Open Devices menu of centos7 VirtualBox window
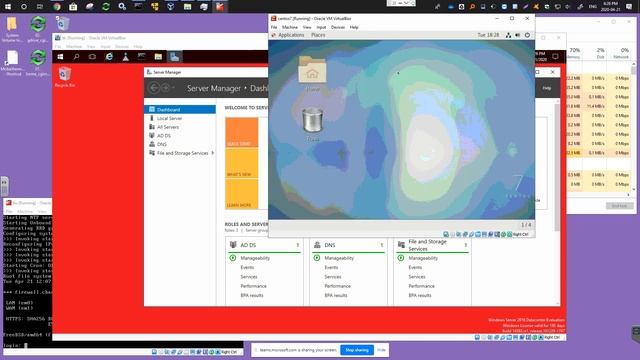This screenshot has width=640, height=360. coord(338,27)
